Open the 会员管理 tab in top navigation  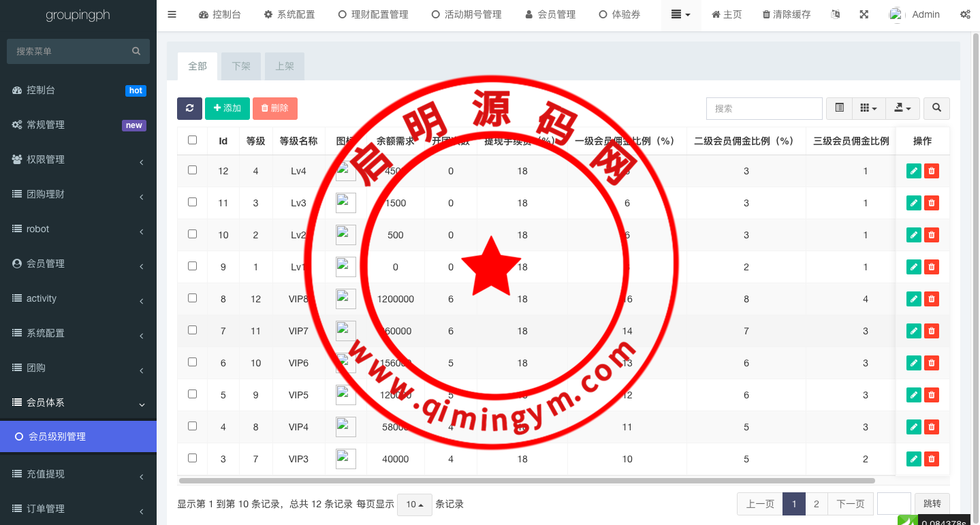pyautogui.click(x=550, y=14)
